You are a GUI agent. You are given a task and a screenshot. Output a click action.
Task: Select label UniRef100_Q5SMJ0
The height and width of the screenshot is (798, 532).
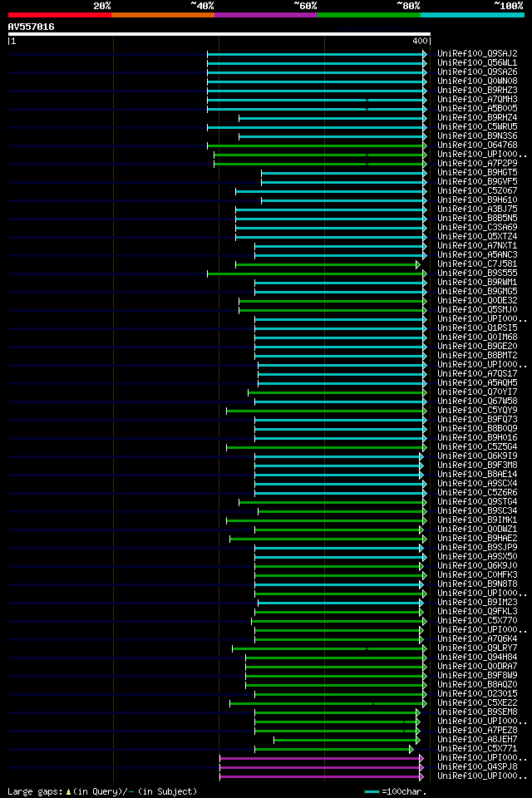click(x=477, y=310)
